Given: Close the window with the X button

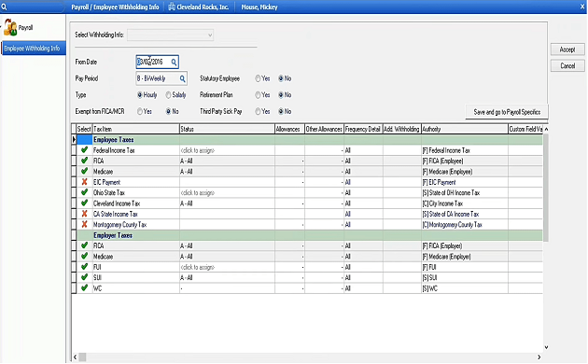Looking at the screenshot, I should (x=582, y=7).
